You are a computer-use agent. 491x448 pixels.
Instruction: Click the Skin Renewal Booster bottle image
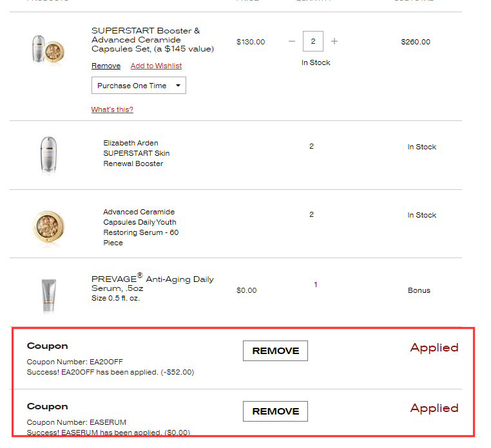coord(48,154)
